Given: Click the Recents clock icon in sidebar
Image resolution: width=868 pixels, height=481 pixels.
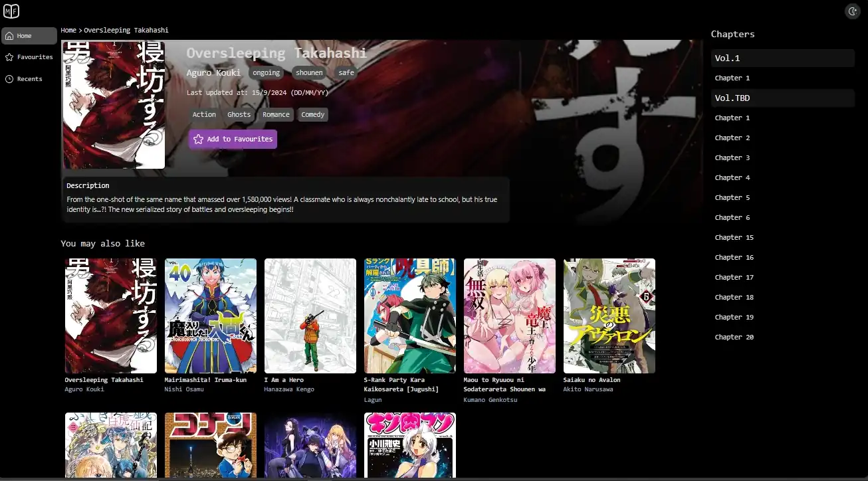Looking at the screenshot, I should click(x=9, y=79).
